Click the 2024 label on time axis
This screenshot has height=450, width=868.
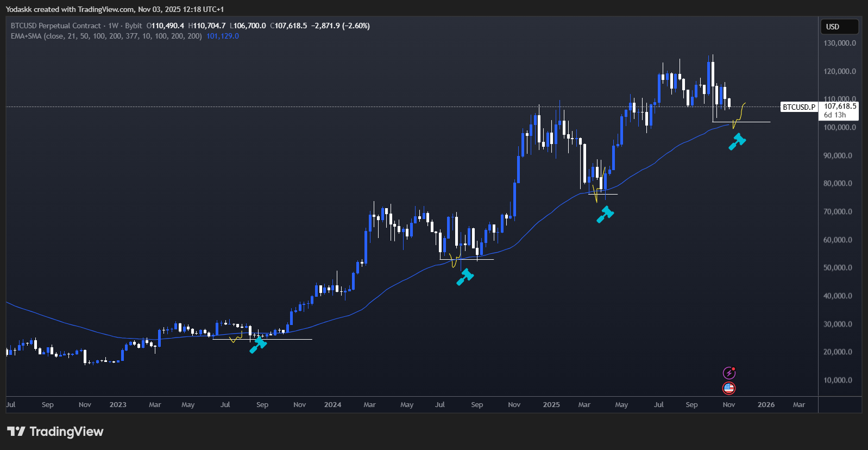pyautogui.click(x=332, y=405)
